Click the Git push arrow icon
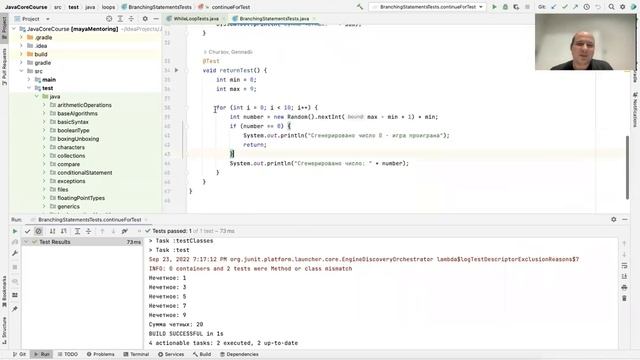Screen dimensions: 640x360 (x=576, y=7)
